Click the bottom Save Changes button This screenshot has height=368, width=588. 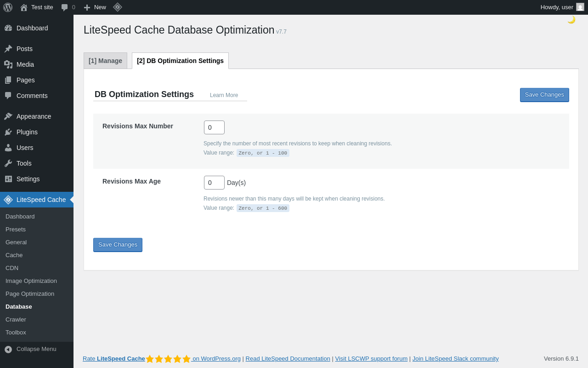(118, 245)
